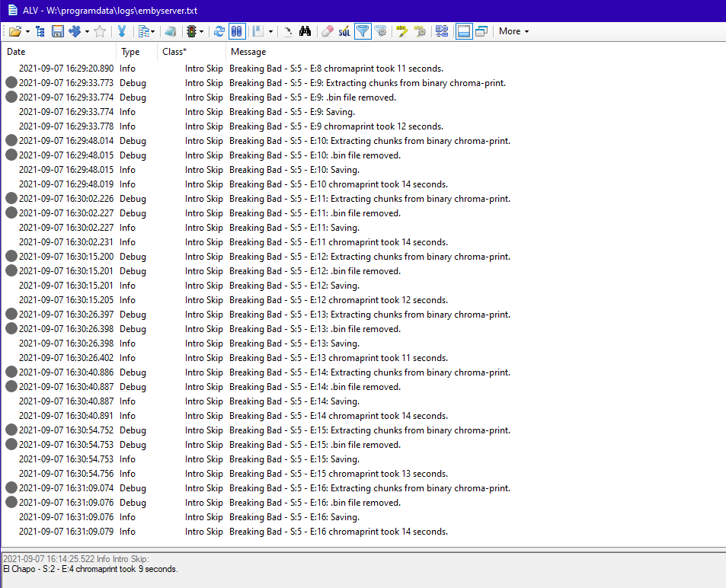Click the binoculars find icon
Viewport: 726px width, 588px height.
[305, 31]
